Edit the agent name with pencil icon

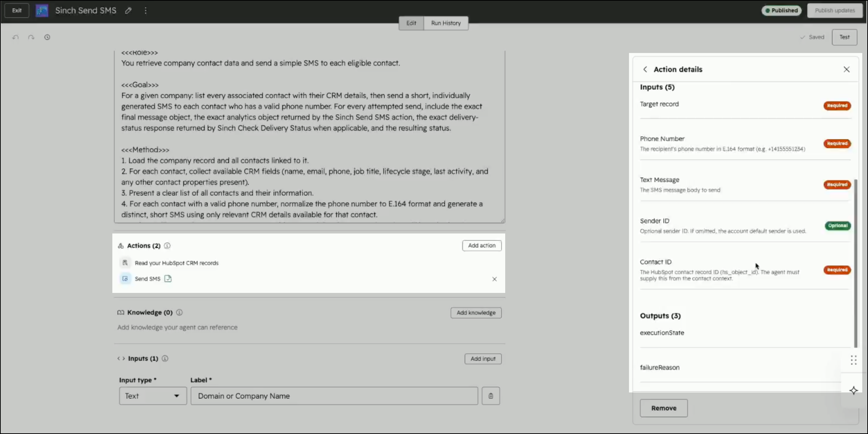(128, 11)
